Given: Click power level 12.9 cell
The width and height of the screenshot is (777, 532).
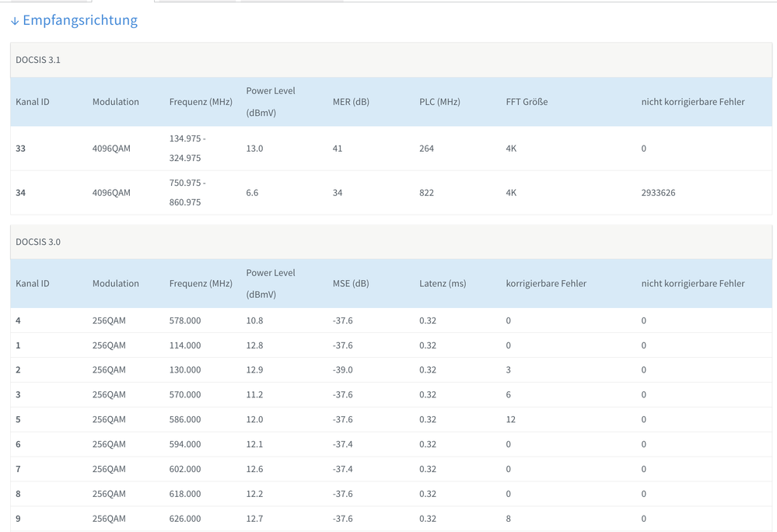Looking at the screenshot, I should (x=254, y=370).
